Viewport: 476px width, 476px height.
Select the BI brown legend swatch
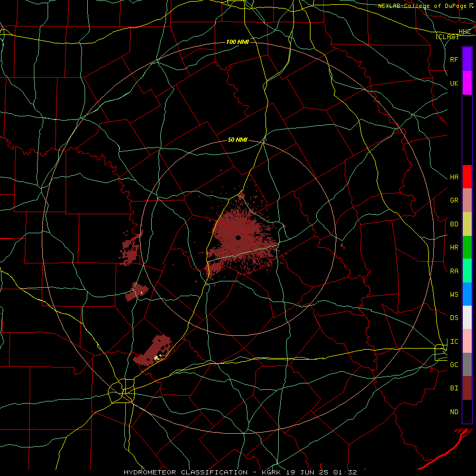coord(467,388)
